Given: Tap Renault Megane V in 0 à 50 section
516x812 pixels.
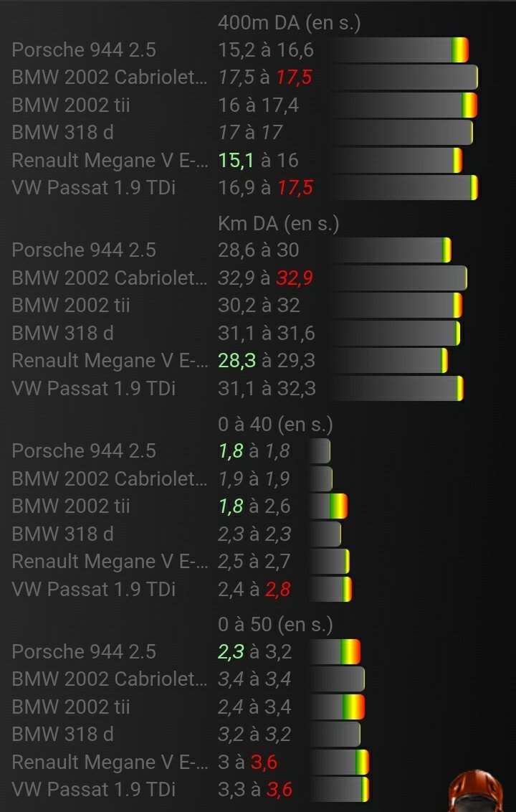Looking at the screenshot, I should (x=109, y=763).
